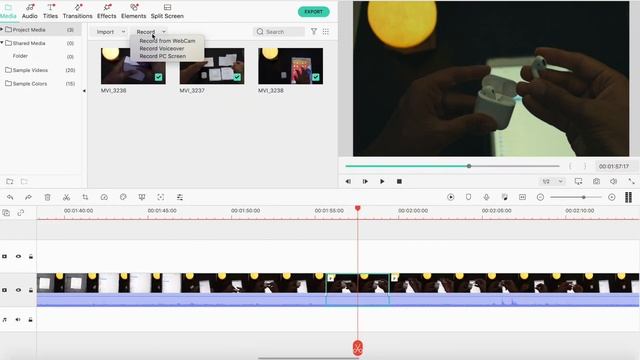Open the Sample Videos folder

point(30,70)
